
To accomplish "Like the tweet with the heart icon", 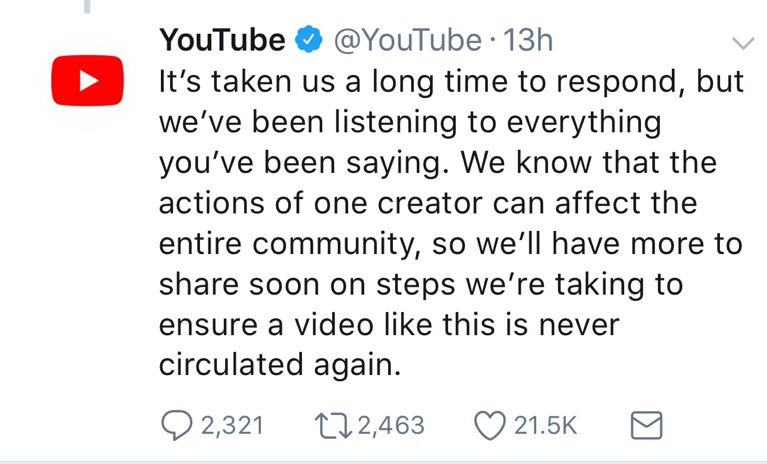I will point(489,425).
